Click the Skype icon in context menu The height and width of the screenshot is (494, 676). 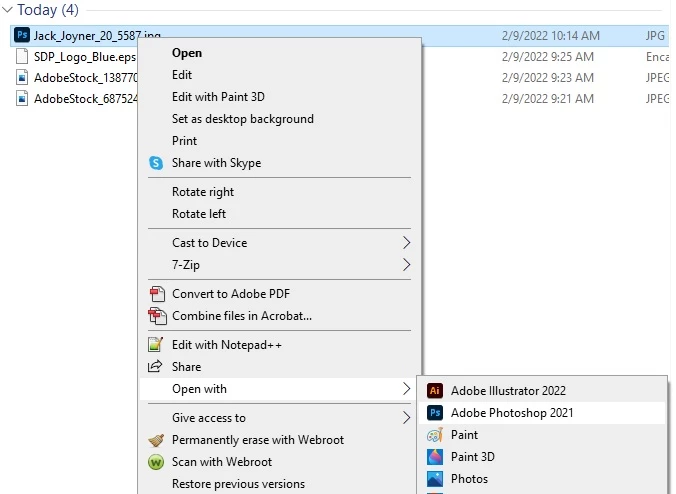(156, 163)
